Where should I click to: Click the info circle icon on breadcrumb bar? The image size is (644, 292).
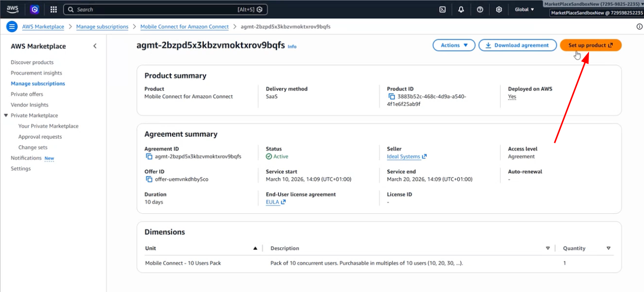pyautogui.click(x=639, y=27)
